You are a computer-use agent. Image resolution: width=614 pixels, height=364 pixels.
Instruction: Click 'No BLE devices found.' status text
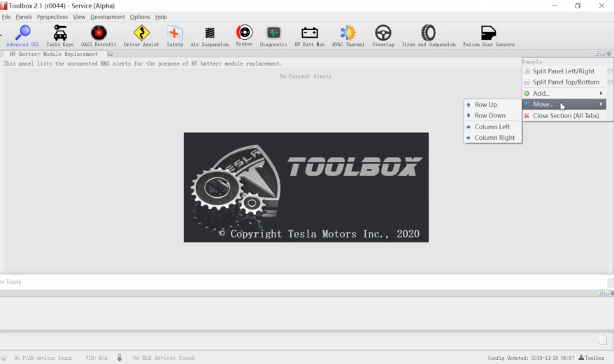pyautogui.click(x=164, y=358)
